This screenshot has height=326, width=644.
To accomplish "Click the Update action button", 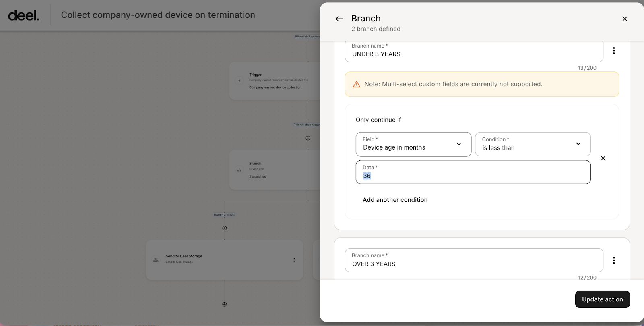I will click(602, 299).
